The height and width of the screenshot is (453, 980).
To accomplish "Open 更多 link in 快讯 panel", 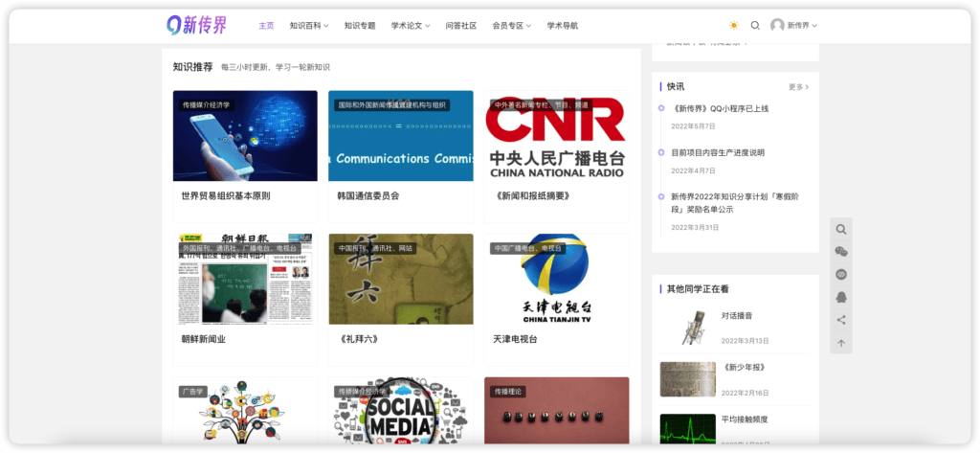I will point(798,87).
